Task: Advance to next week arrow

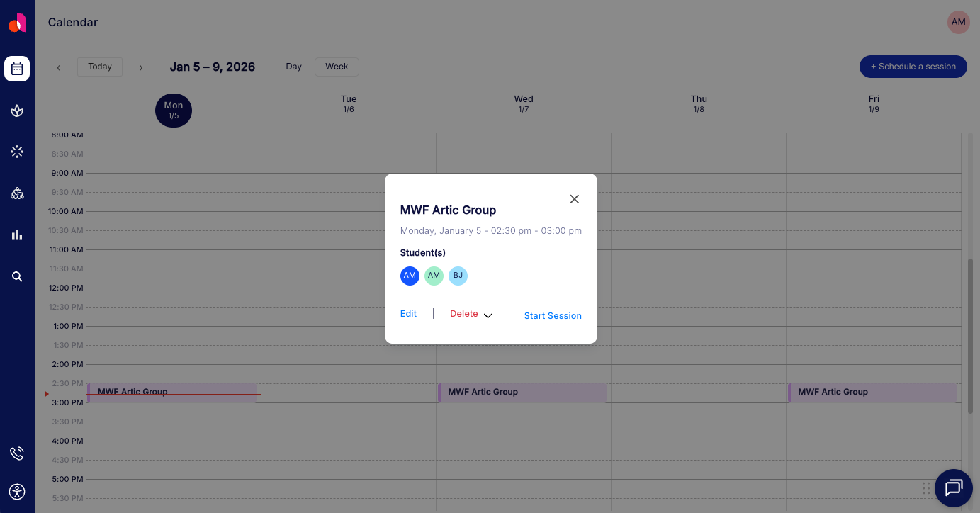Action: (x=141, y=67)
